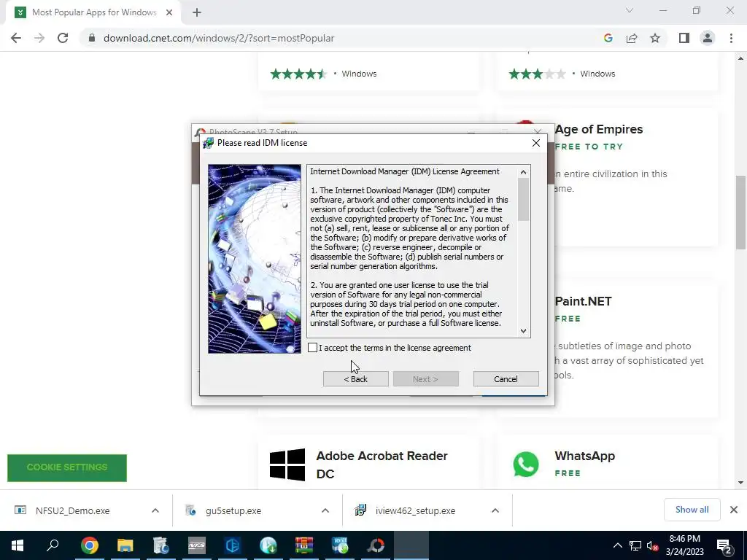Screen dimensions: 747x560
Task: Bookmark this page with the star icon
Action: click(x=655, y=38)
